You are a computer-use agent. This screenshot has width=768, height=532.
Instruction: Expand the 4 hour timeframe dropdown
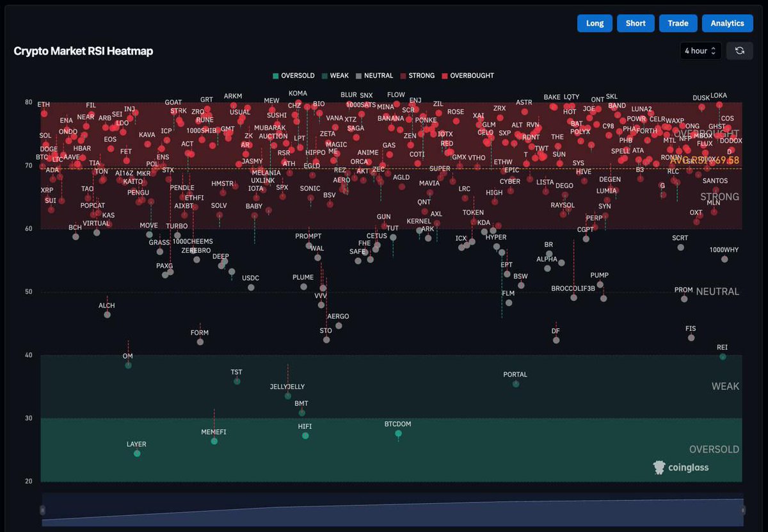(x=701, y=51)
